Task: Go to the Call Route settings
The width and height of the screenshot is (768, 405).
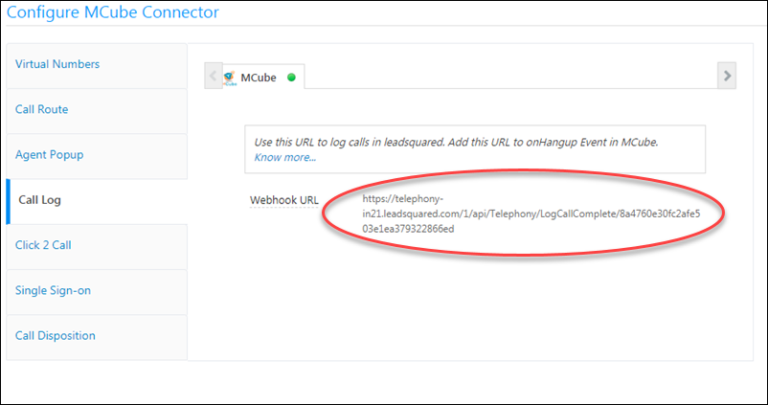Action: point(42,110)
